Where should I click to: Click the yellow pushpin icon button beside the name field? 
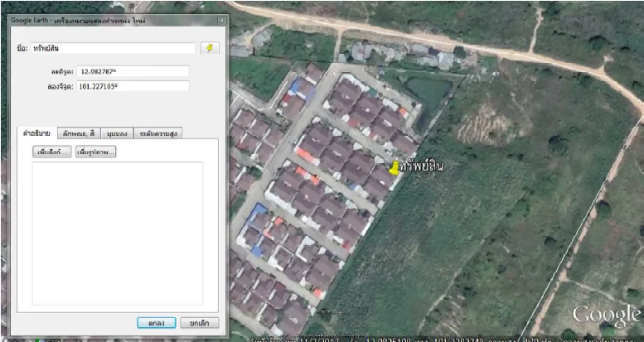click(x=210, y=48)
